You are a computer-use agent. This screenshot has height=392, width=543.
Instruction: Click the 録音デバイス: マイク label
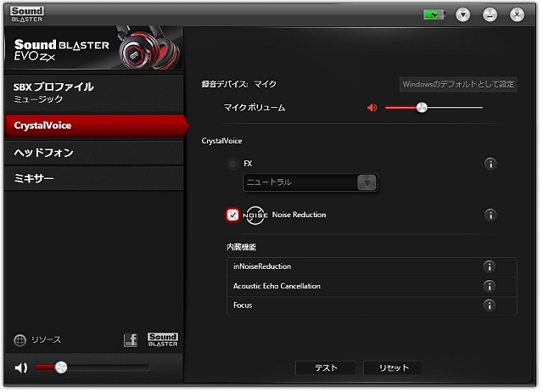tap(239, 84)
